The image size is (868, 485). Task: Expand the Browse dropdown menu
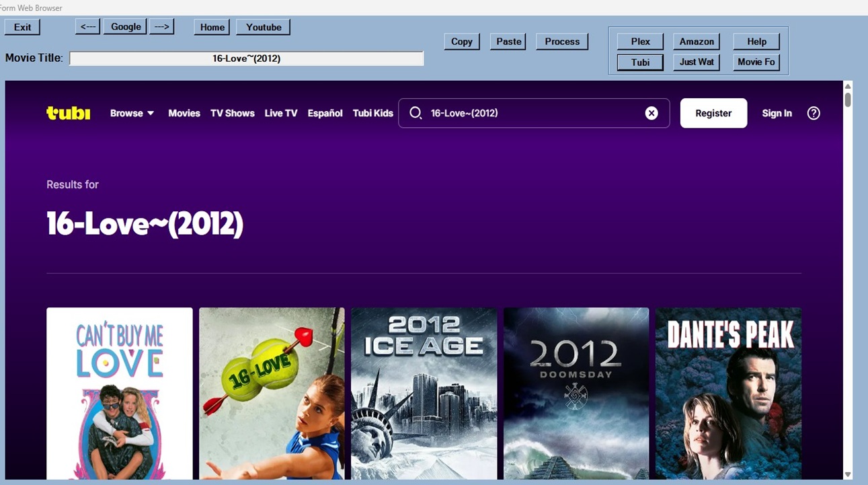click(132, 113)
